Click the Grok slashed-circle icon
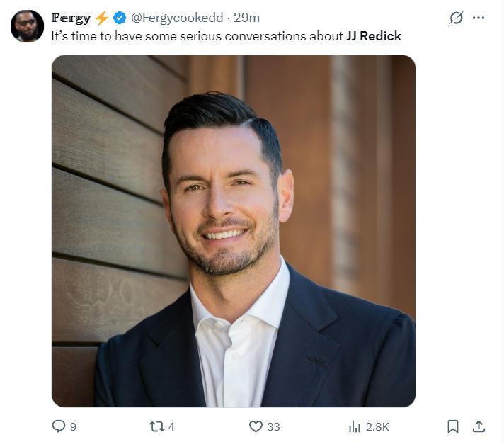 456,18
